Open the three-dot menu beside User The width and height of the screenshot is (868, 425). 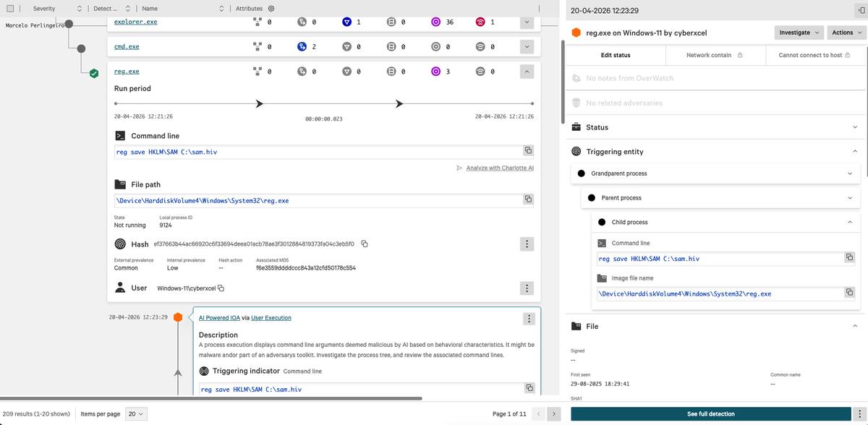coord(527,288)
